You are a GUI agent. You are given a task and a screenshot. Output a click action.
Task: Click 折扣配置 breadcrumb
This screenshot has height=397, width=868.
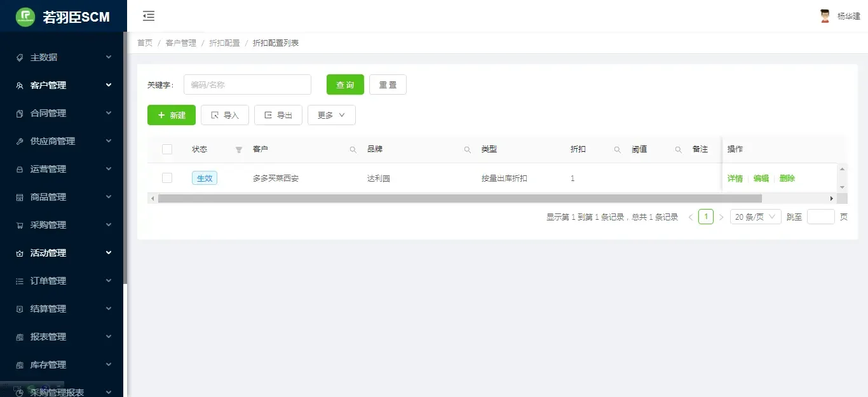(224, 43)
